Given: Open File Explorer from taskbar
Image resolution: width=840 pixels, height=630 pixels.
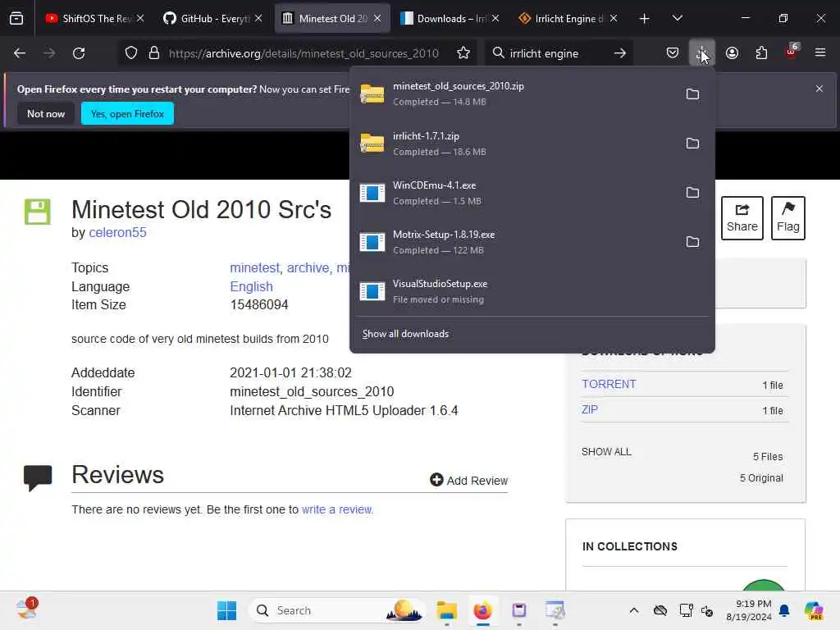Looking at the screenshot, I should (x=446, y=610).
